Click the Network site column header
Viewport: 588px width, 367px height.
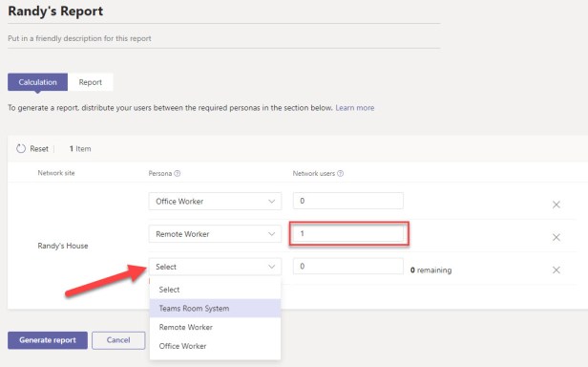56,173
